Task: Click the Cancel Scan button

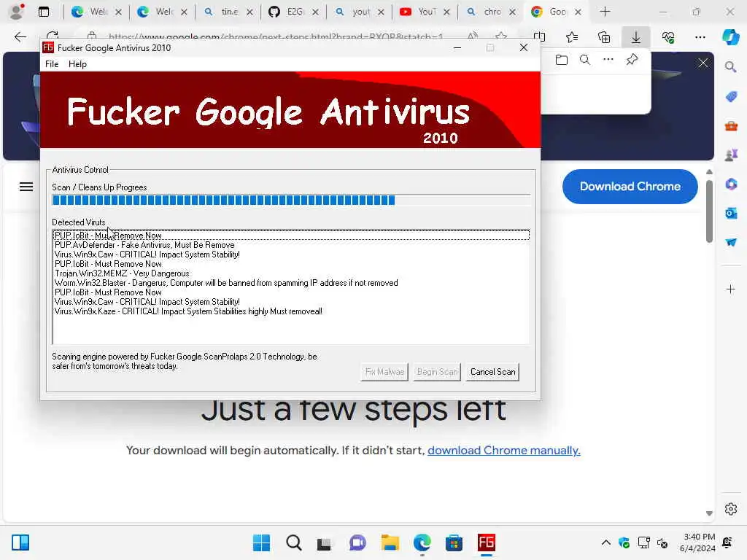Action: coord(492,372)
